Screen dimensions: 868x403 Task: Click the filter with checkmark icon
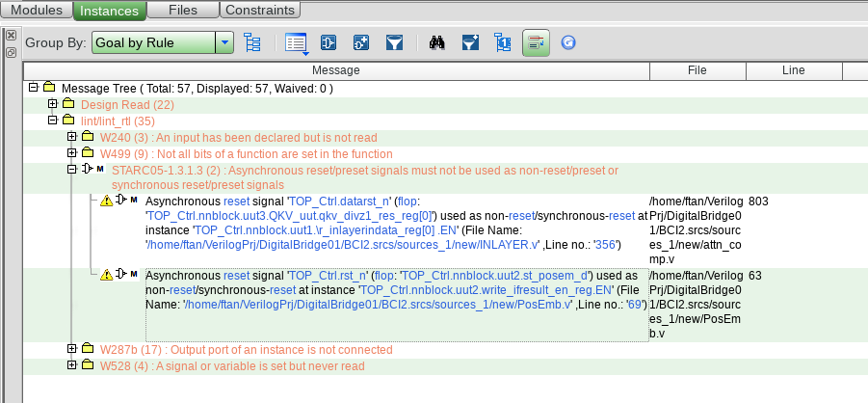click(x=469, y=42)
